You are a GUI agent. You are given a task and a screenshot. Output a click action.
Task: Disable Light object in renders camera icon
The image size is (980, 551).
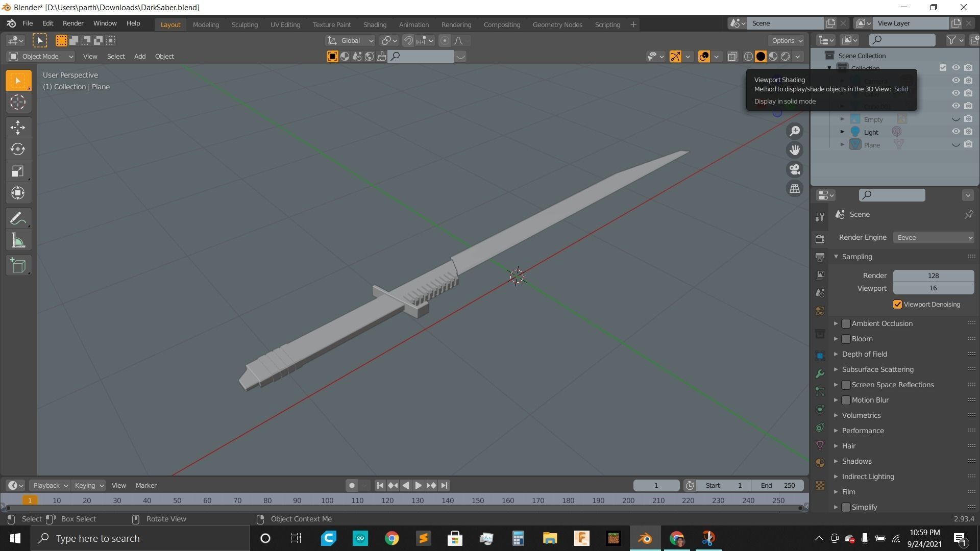(x=968, y=132)
